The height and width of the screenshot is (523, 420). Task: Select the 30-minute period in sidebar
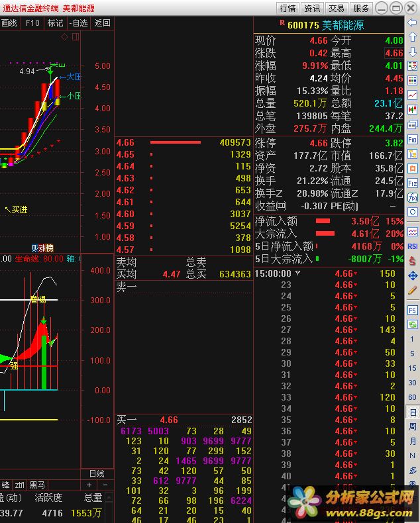point(412,383)
